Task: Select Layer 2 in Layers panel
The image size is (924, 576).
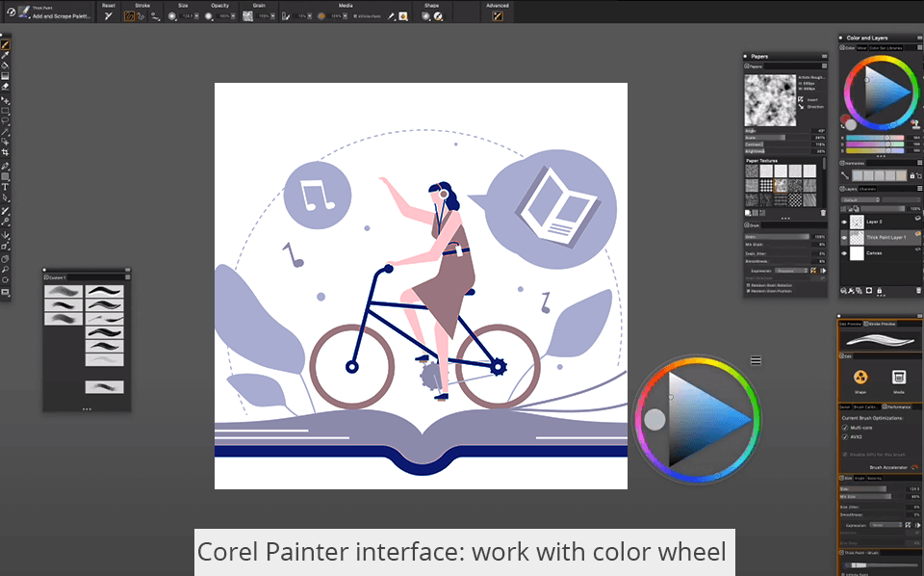Action: click(x=881, y=222)
